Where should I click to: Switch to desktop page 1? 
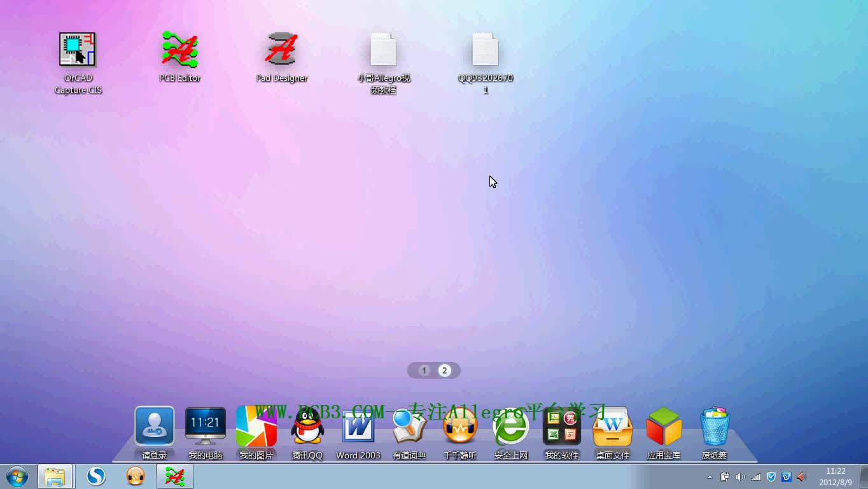tap(424, 371)
